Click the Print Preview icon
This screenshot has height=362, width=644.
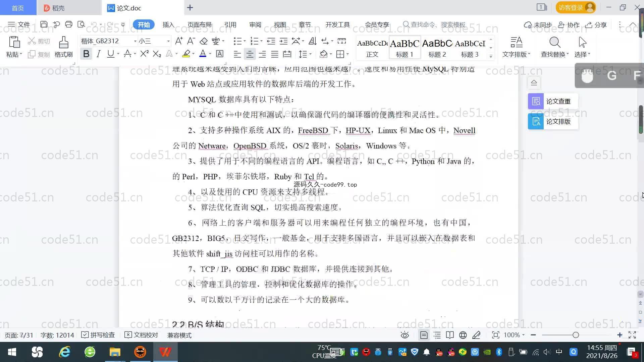click(81, 24)
